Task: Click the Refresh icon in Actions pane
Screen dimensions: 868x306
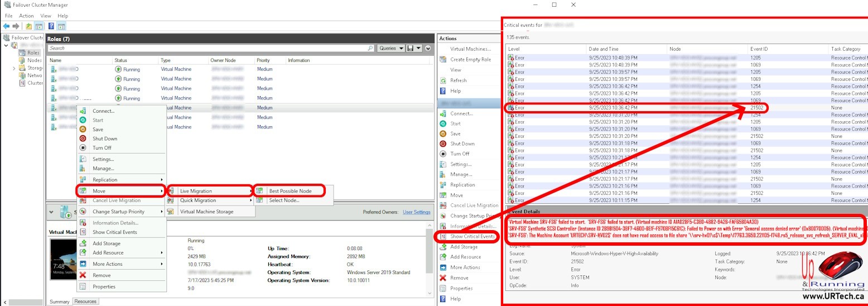Action: [442, 80]
